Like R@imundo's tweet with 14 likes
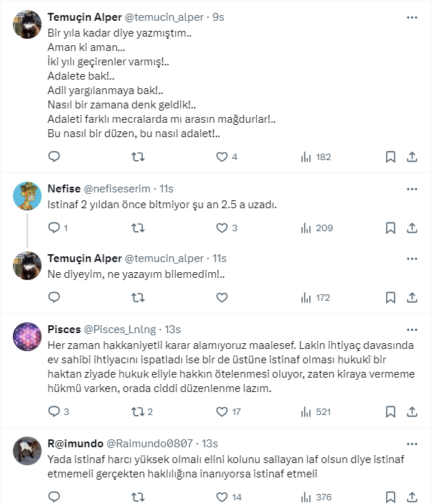Viewport: 437px width, 504px height. [222, 497]
